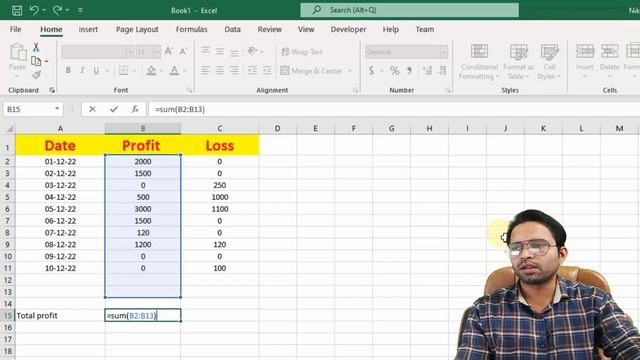Open the Help tab
This screenshot has width=640, height=360.
391,29
